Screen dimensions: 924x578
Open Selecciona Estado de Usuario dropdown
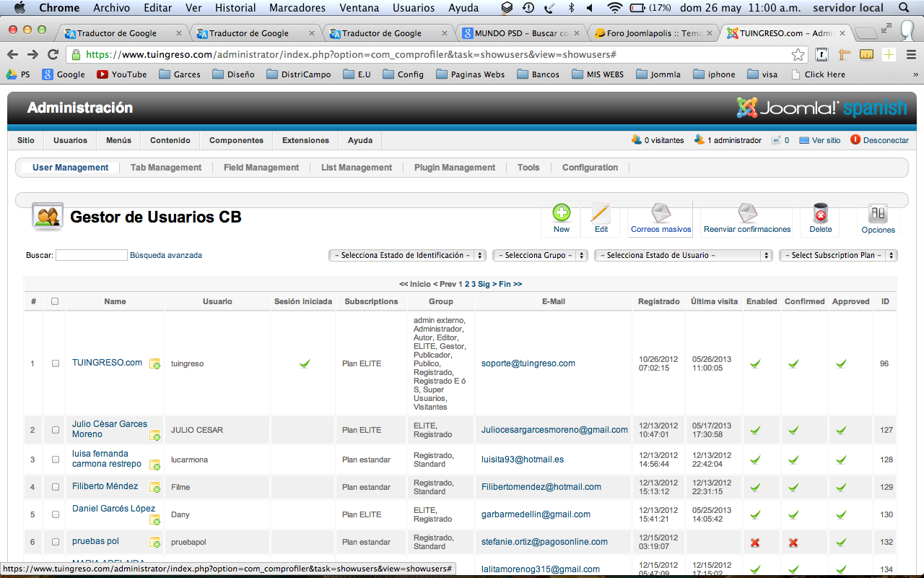point(683,255)
